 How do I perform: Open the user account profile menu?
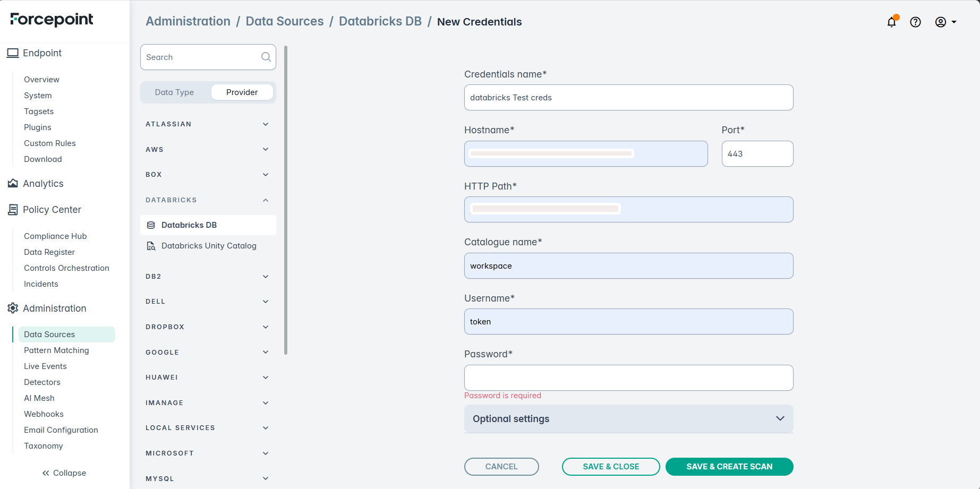pos(945,22)
